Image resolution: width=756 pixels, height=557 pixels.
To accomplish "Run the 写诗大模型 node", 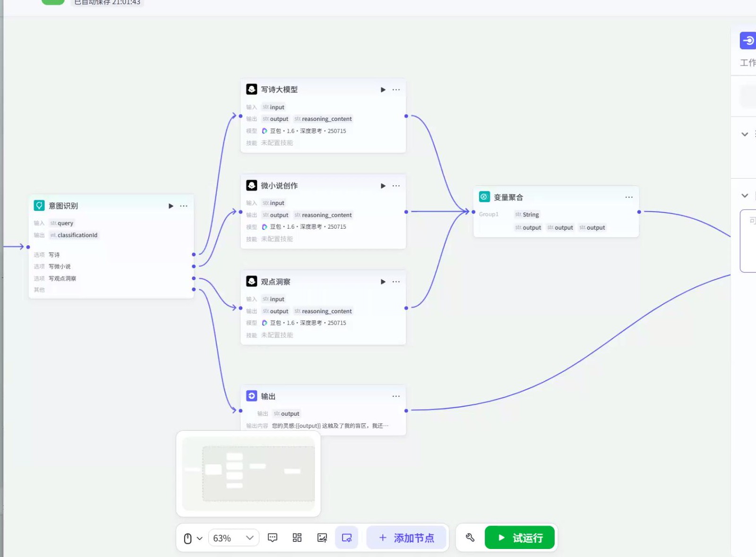I will point(383,90).
